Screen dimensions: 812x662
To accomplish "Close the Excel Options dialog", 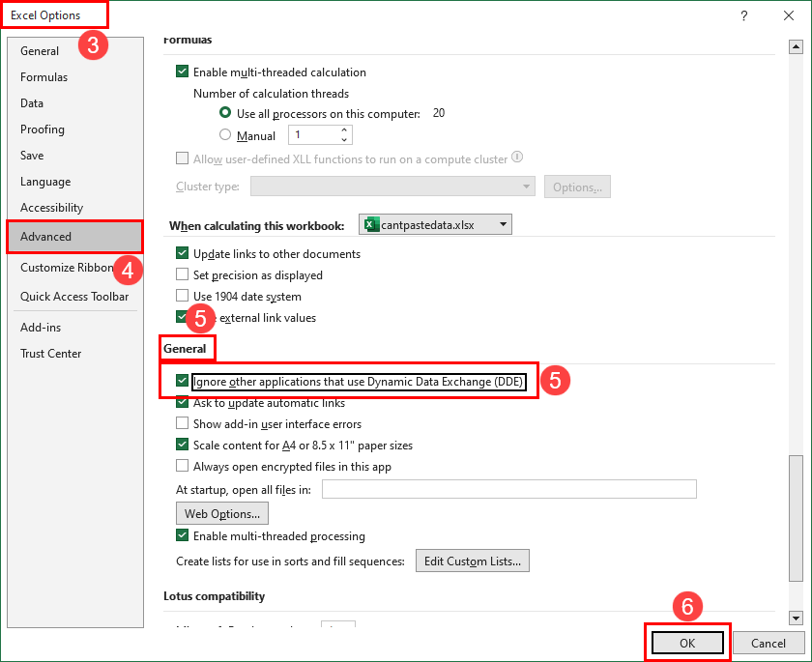I will 788,16.
